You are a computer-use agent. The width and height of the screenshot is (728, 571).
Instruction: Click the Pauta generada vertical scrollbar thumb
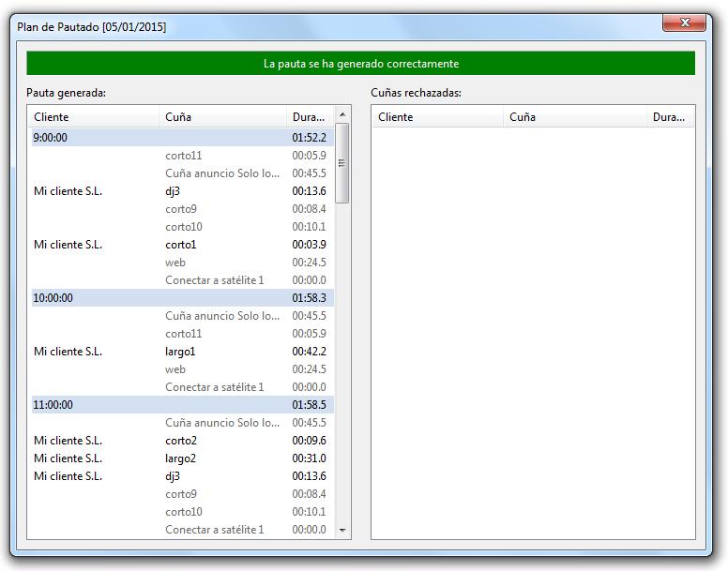click(342, 163)
